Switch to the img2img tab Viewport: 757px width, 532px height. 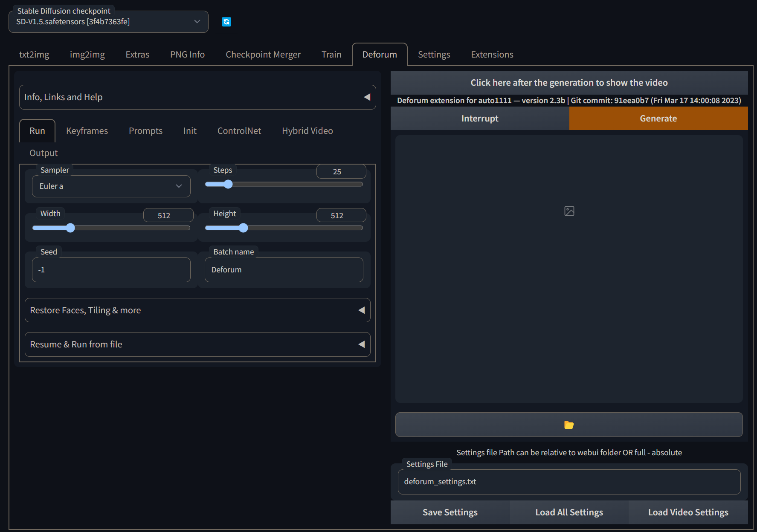pos(87,55)
